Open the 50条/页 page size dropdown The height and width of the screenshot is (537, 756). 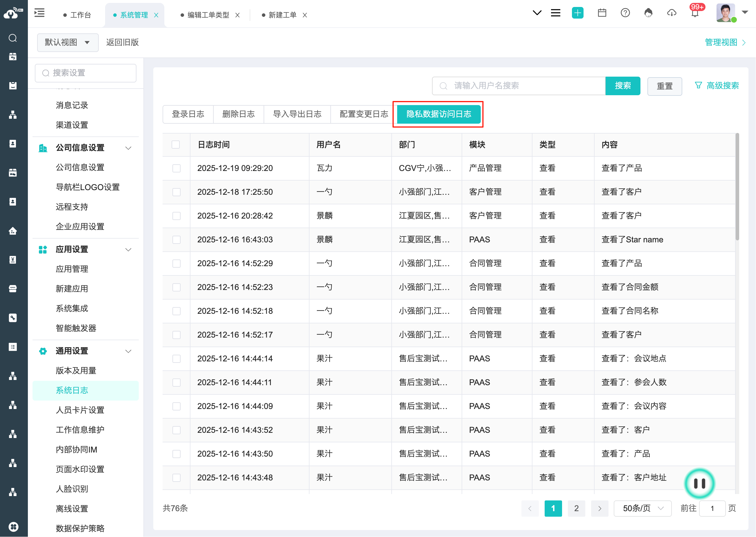pyautogui.click(x=642, y=508)
